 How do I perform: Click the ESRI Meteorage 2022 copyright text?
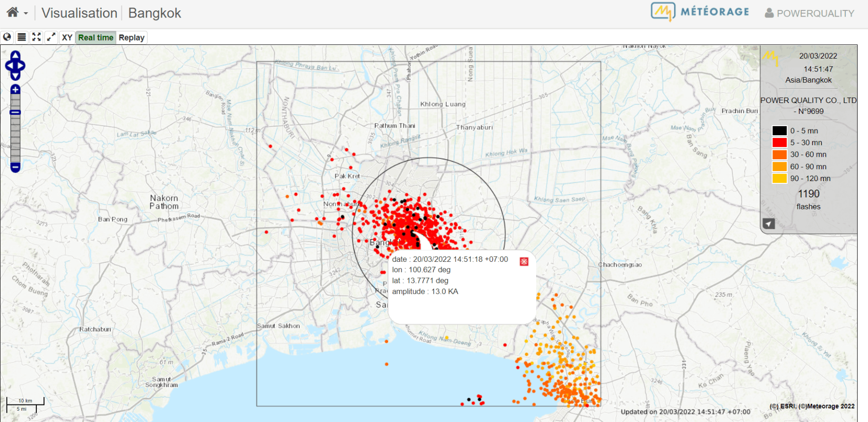812,406
